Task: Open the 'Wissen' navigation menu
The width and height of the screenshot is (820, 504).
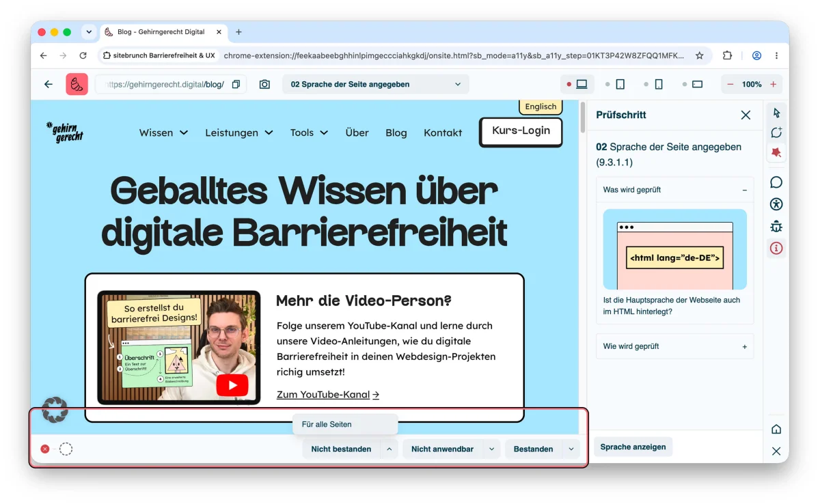Action: tap(163, 132)
